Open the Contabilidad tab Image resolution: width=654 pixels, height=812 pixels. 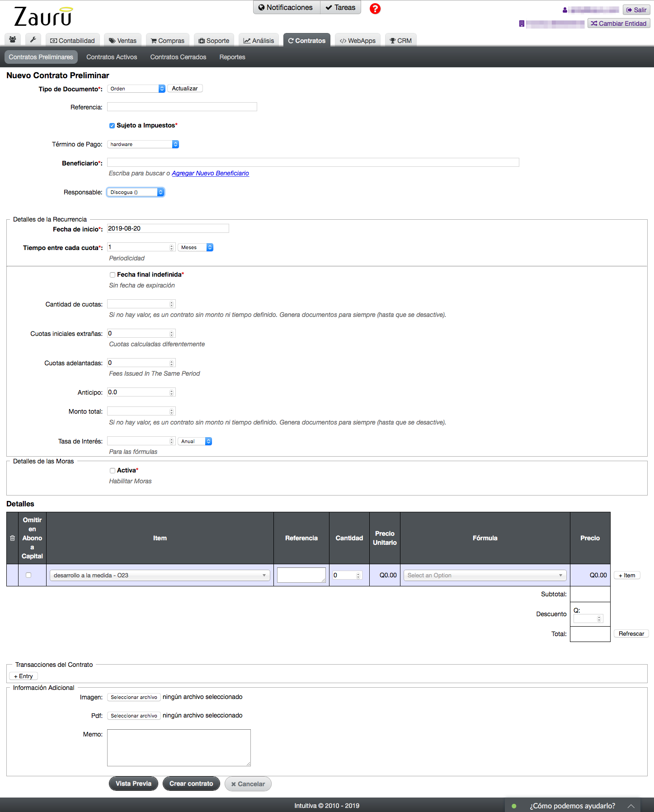(x=72, y=40)
